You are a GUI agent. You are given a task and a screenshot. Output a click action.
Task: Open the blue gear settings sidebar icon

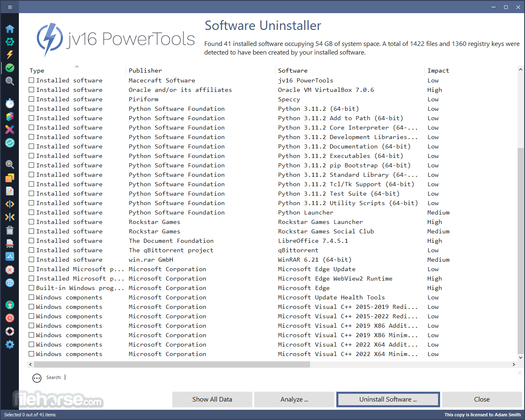(x=10, y=344)
